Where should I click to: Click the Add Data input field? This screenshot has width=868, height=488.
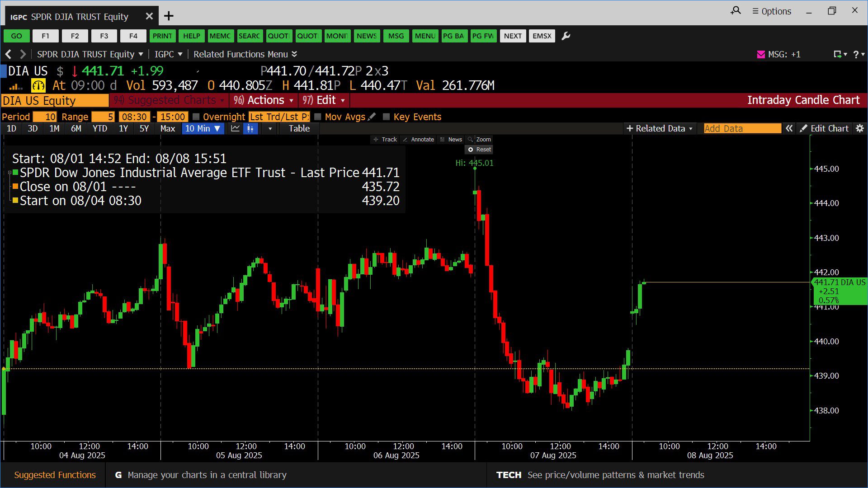(x=742, y=128)
